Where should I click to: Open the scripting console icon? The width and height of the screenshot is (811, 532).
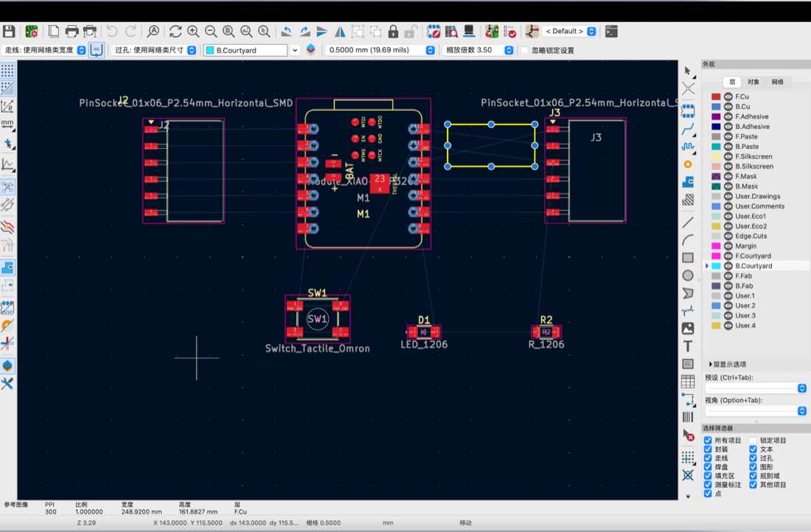[611, 32]
